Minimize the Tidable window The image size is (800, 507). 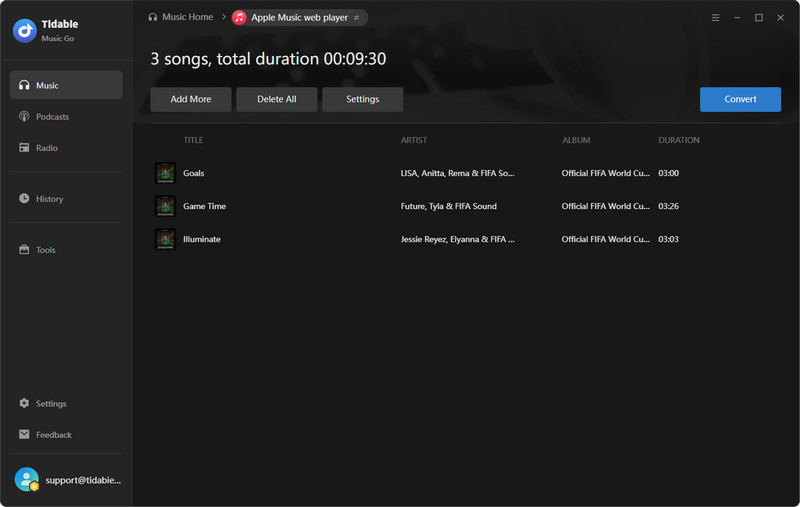pyautogui.click(x=737, y=17)
